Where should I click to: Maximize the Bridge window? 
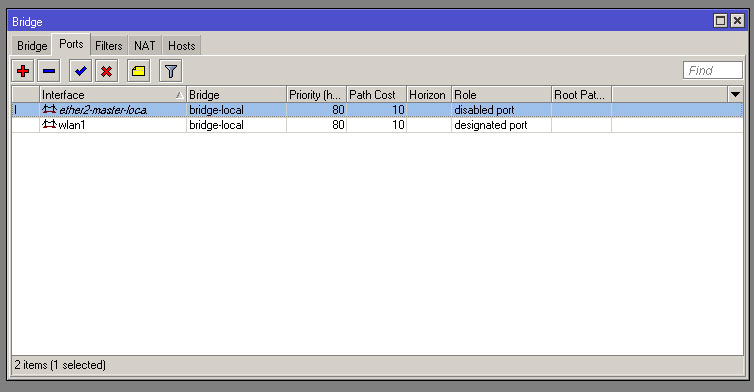click(720, 21)
